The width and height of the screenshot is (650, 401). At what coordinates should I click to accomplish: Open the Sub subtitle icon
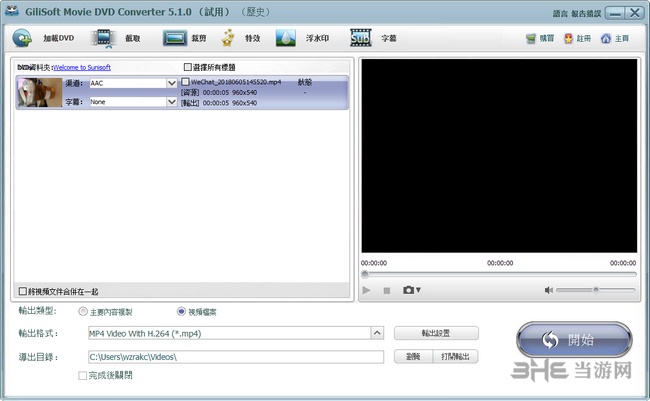point(360,38)
